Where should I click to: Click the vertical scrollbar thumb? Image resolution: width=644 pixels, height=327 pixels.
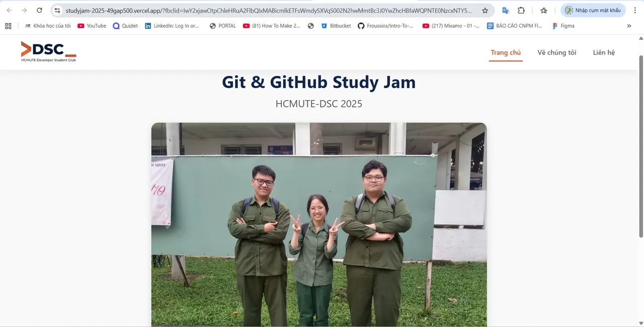640,146
